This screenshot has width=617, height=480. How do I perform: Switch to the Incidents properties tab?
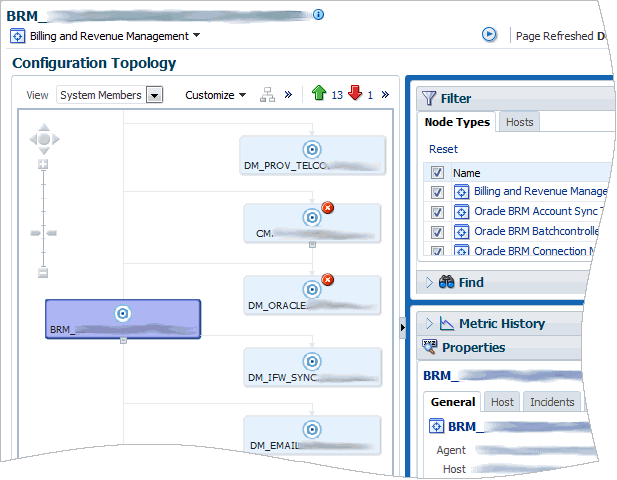(x=552, y=402)
